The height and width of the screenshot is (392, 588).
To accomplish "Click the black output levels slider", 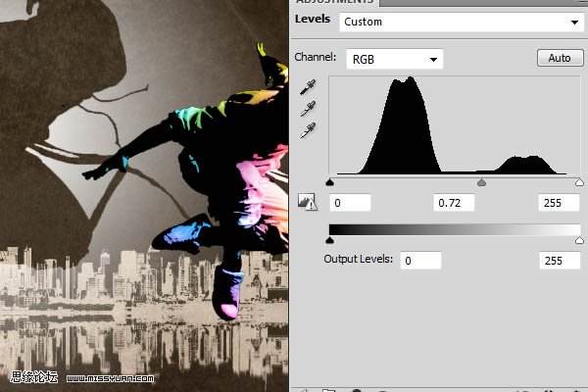I will 329,240.
